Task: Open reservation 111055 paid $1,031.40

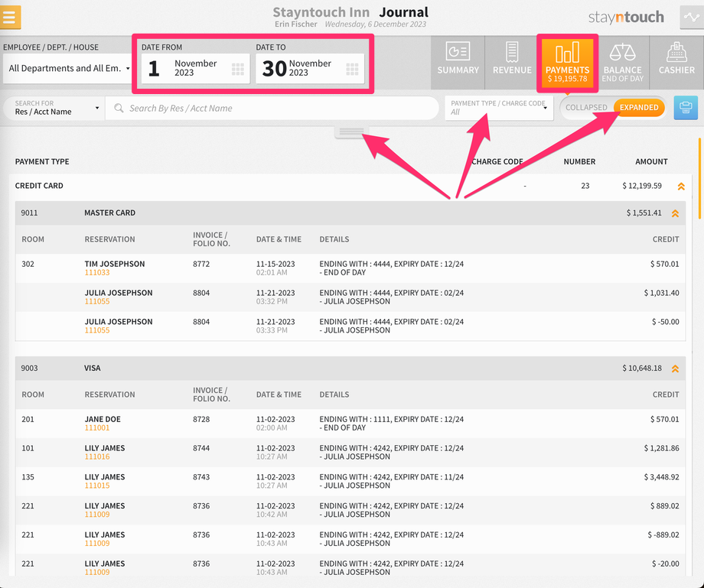Action: point(97,301)
